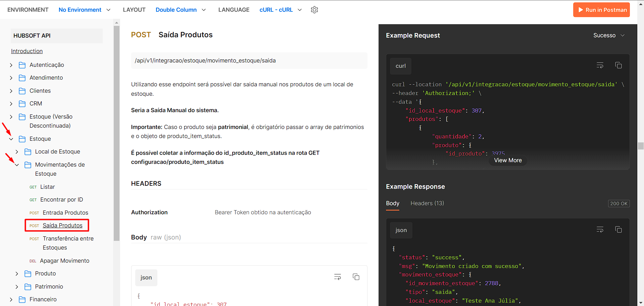Screen dimensions: 644x306
Task: Click the Run in Postman button
Action: pyautogui.click(x=601, y=10)
